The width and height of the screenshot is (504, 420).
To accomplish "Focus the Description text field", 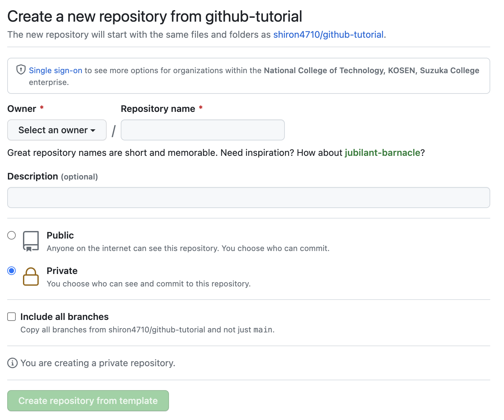I will coord(249,198).
